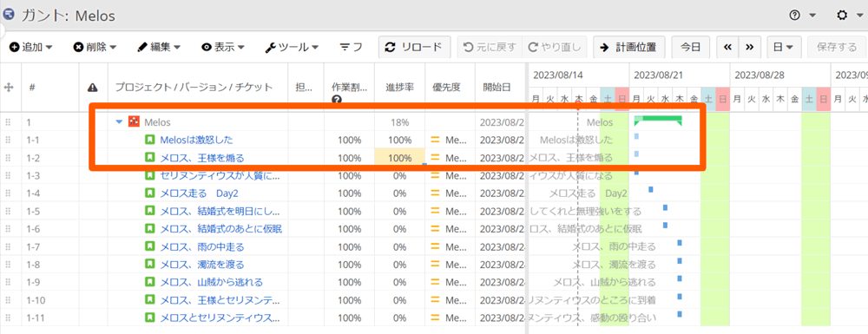Image resolution: width=868 pixels, height=334 pixels.
Task: Click the リロード button
Action: 414,47
